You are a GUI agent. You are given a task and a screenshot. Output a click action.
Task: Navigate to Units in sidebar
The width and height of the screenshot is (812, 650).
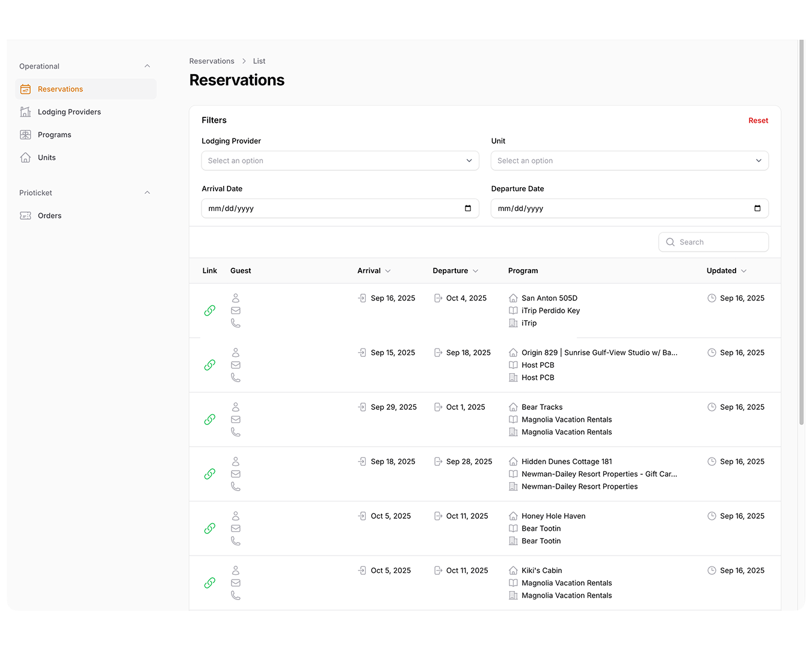[x=86, y=158]
